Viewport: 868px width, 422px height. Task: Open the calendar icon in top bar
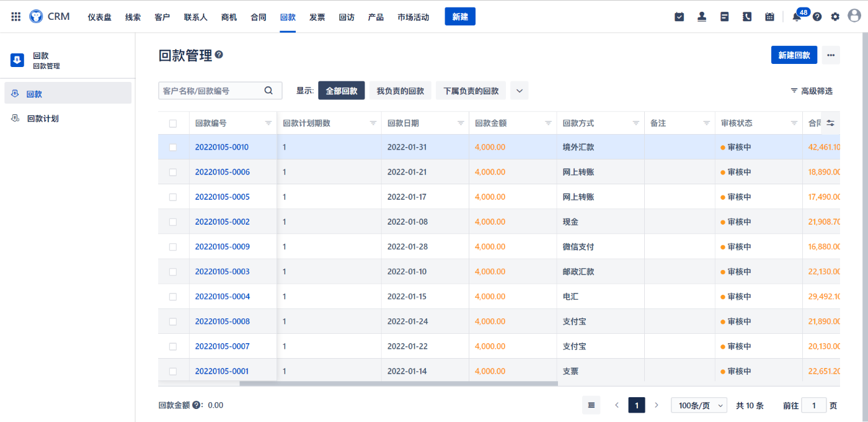coord(769,17)
